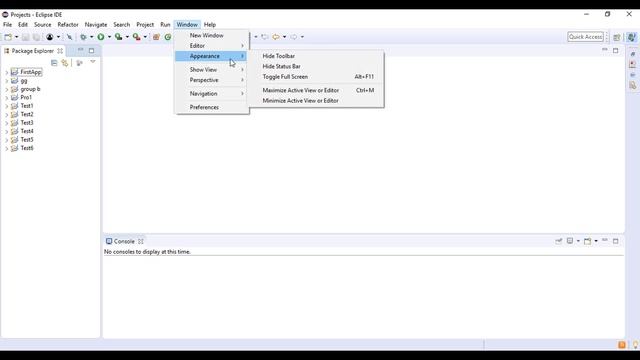Select the Test3 project
Viewport: 640px width, 360px height.
[27, 123]
